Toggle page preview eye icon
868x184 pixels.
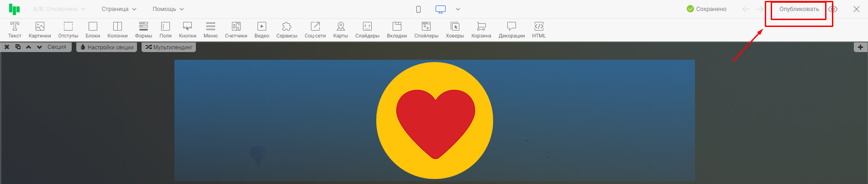coord(833,9)
